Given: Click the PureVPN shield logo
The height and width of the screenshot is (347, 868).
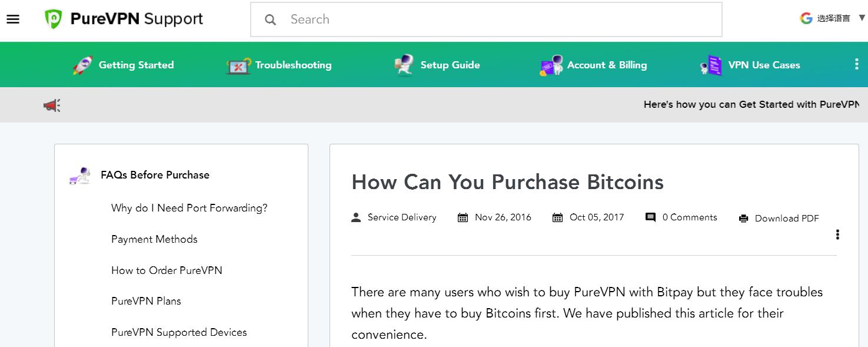Looking at the screenshot, I should tap(53, 19).
